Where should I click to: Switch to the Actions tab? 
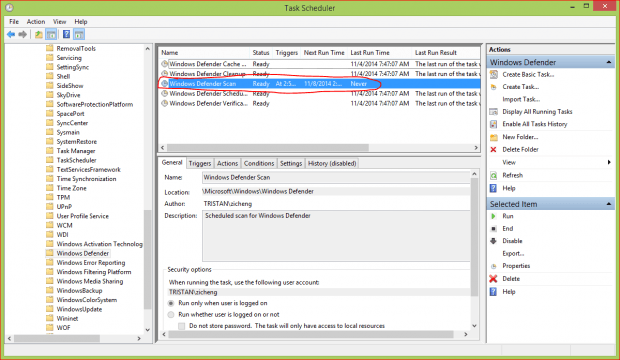(x=227, y=163)
